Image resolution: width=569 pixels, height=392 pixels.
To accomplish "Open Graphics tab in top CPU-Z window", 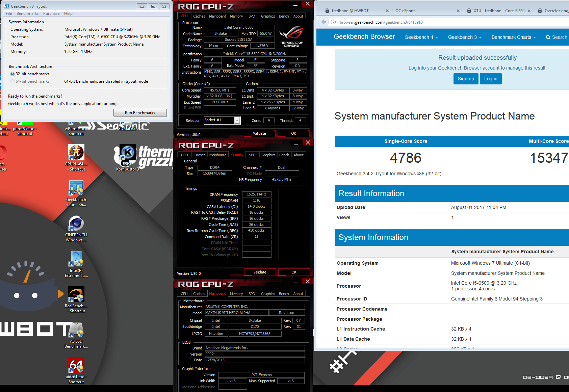I will coord(268,16).
